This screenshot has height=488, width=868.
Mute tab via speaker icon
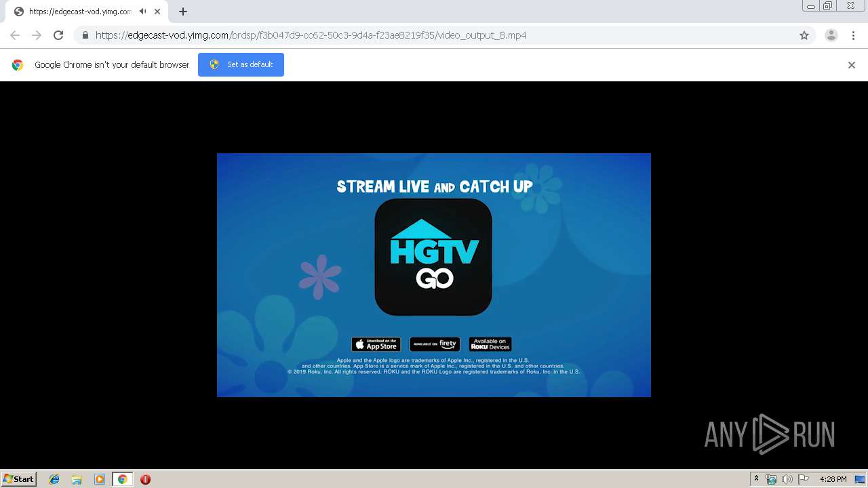[x=142, y=12]
